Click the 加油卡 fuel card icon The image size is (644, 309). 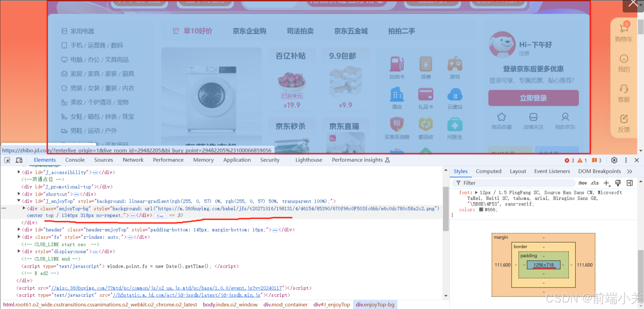tap(397, 64)
